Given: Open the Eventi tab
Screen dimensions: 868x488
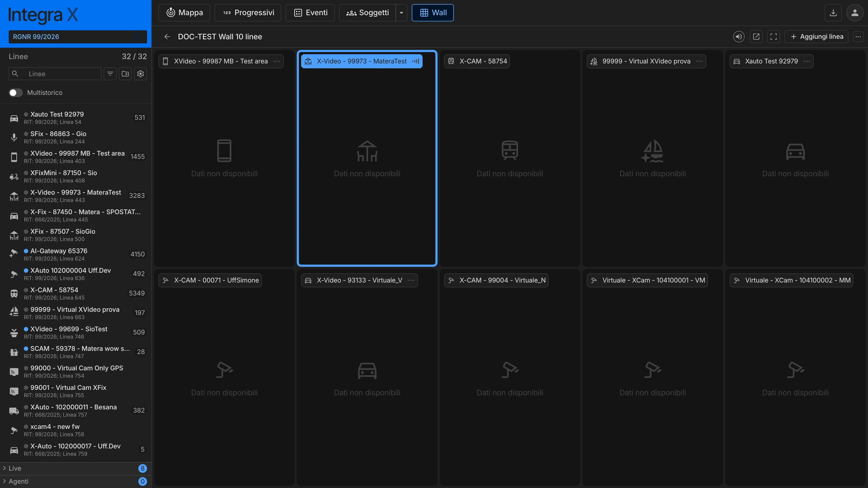Looking at the screenshot, I should [x=310, y=13].
